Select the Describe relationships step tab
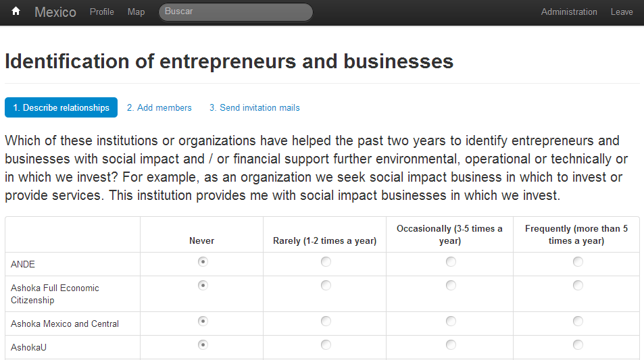This screenshot has height=360, width=644. pos(61,107)
